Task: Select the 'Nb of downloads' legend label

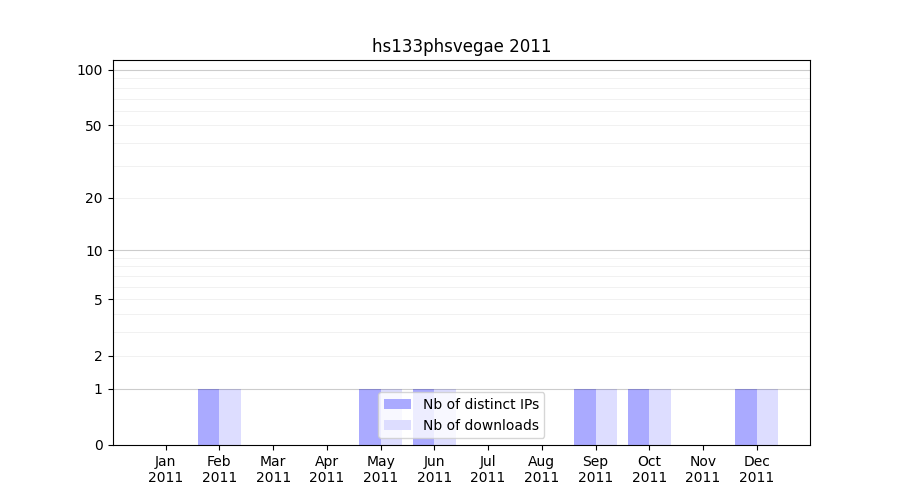Action: coord(480,426)
